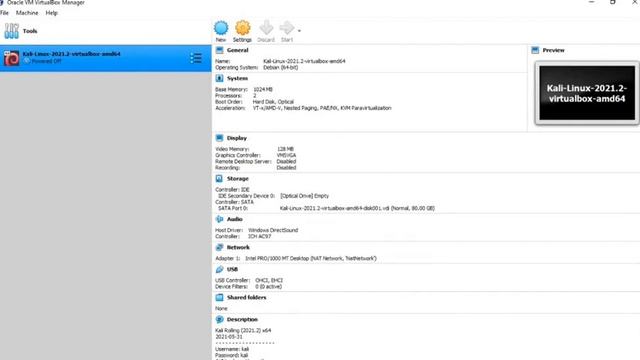Start the VM with the green arrow
This screenshot has width=640, height=360.
[287, 28]
